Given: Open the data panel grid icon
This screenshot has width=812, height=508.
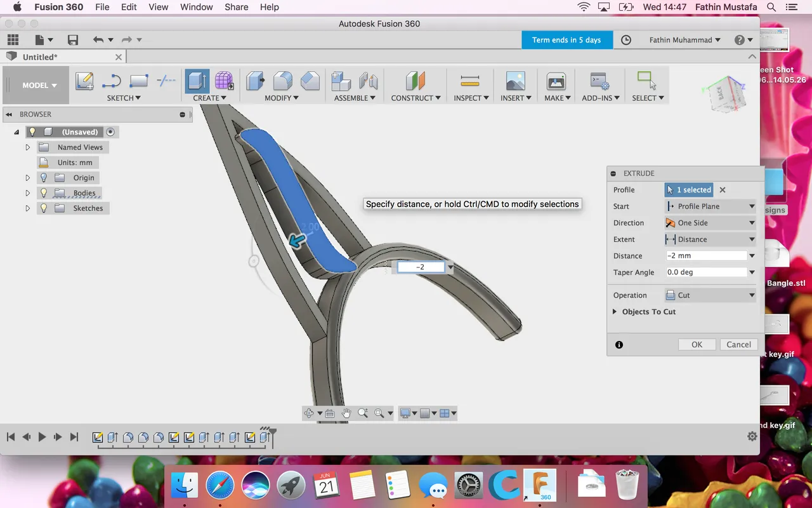Looking at the screenshot, I should pyautogui.click(x=13, y=39).
